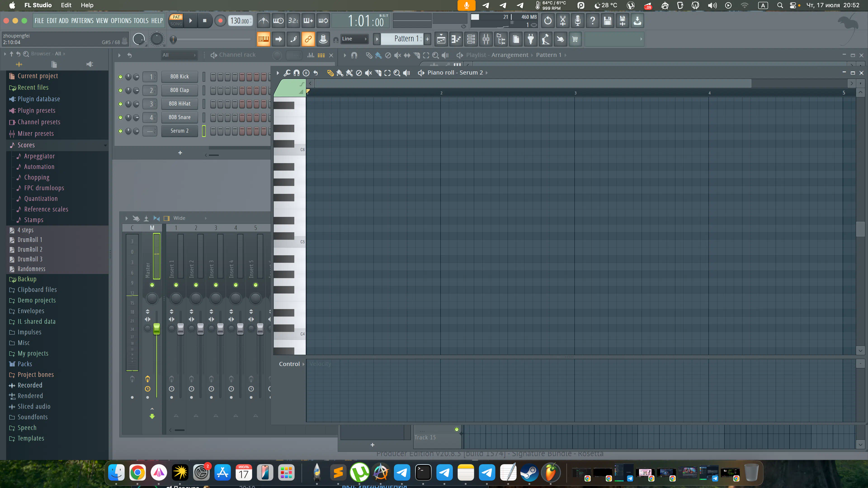
Task: Click the Piano roll snap magnet icon
Action: (x=297, y=73)
